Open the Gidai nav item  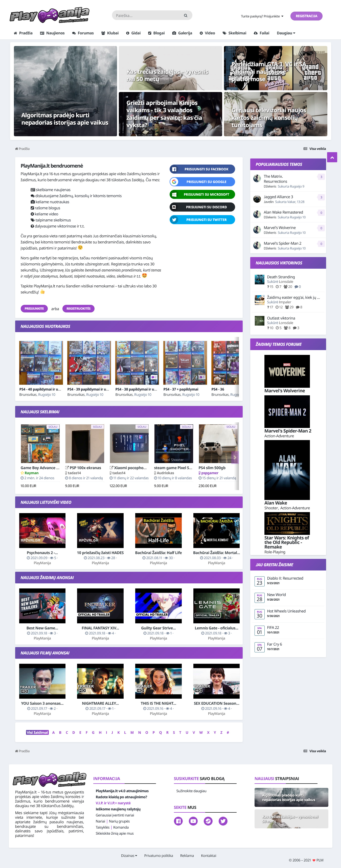[x=133, y=33]
